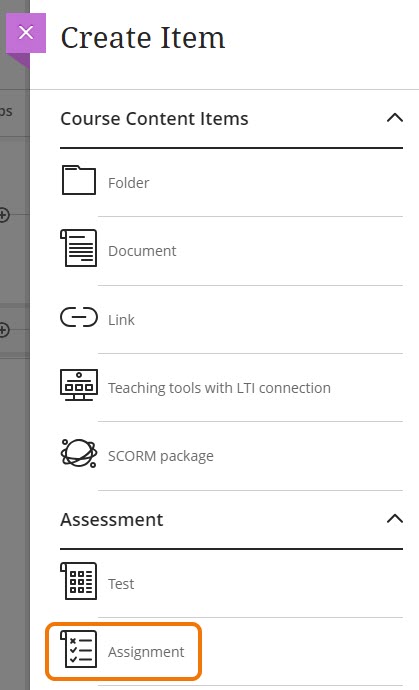Collapse the Course Content Items section
Viewport: 419px width, 690px height.
[x=395, y=118]
